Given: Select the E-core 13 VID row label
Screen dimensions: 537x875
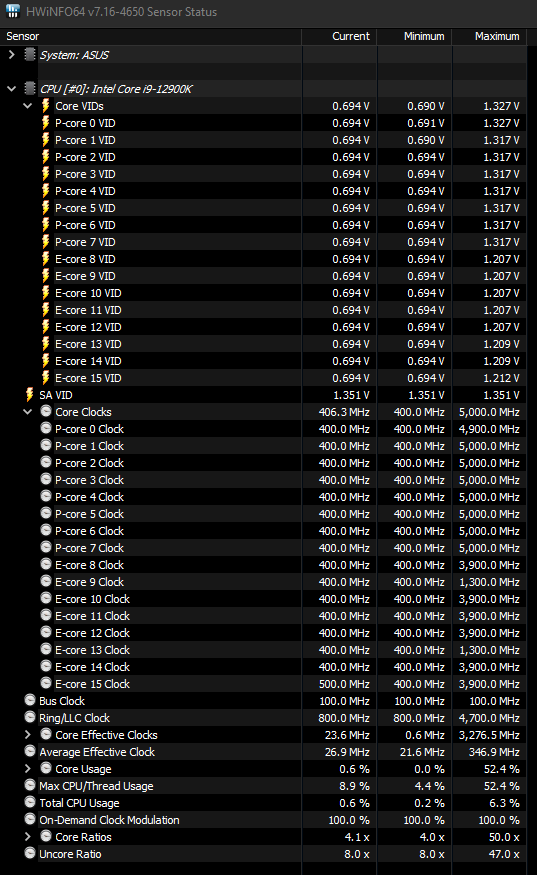Looking at the screenshot, I should (88, 344).
